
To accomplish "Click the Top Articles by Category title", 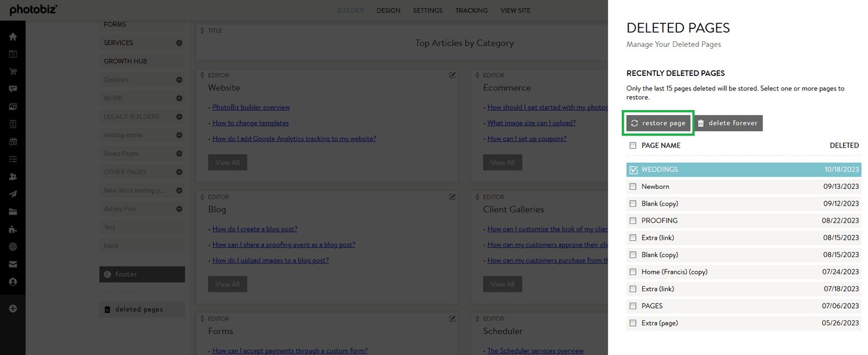I will 464,43.
